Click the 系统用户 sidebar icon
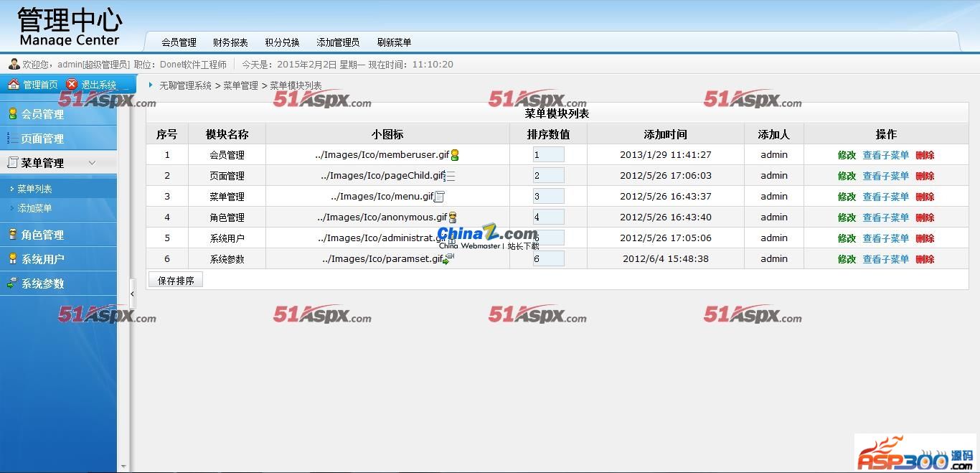 12,258
